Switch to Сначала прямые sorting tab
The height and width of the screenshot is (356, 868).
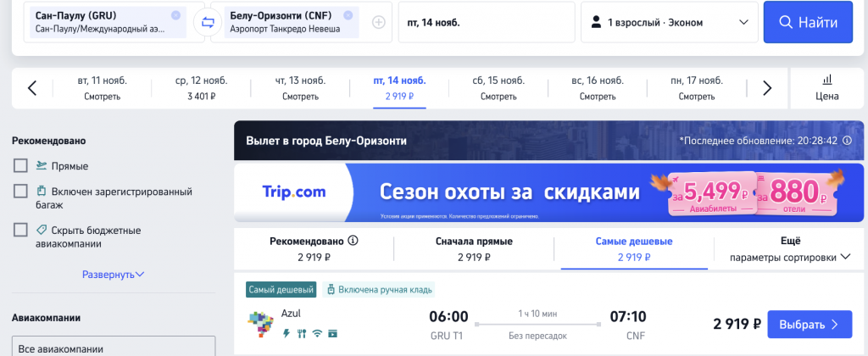(x=474, y=249)
